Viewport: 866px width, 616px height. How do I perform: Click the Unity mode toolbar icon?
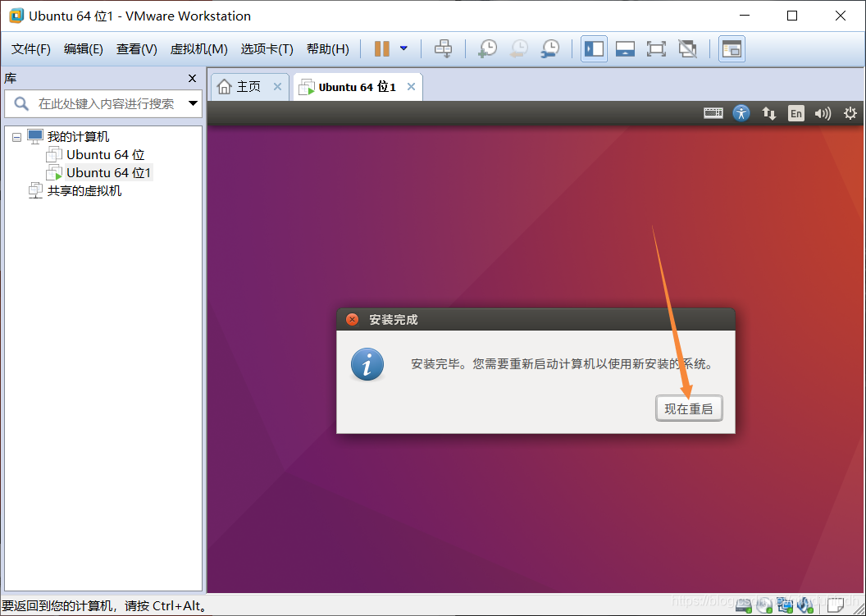click(x=687, y=48)
